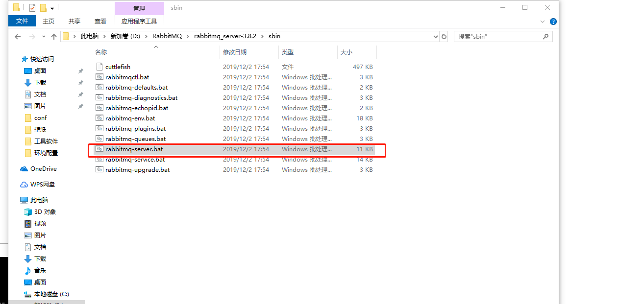Select rabbitmq-env.bat file icon

(x=99, y=118)
